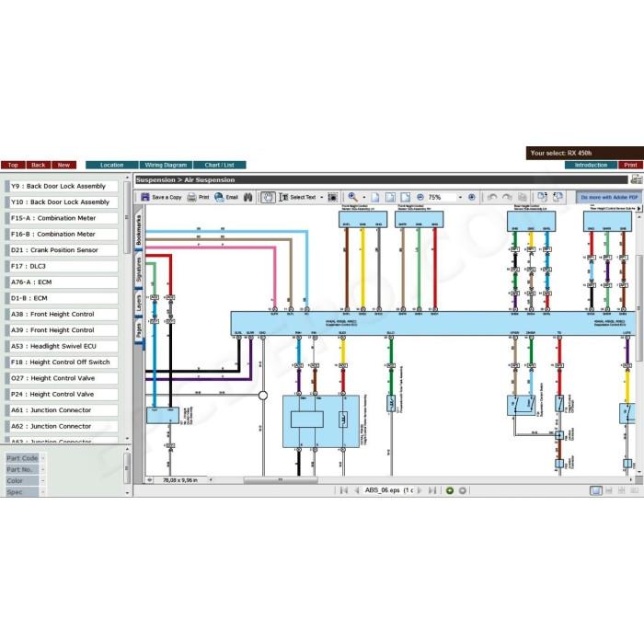Click the PDF horizontal scrollbar thumb

pos(281,479)
